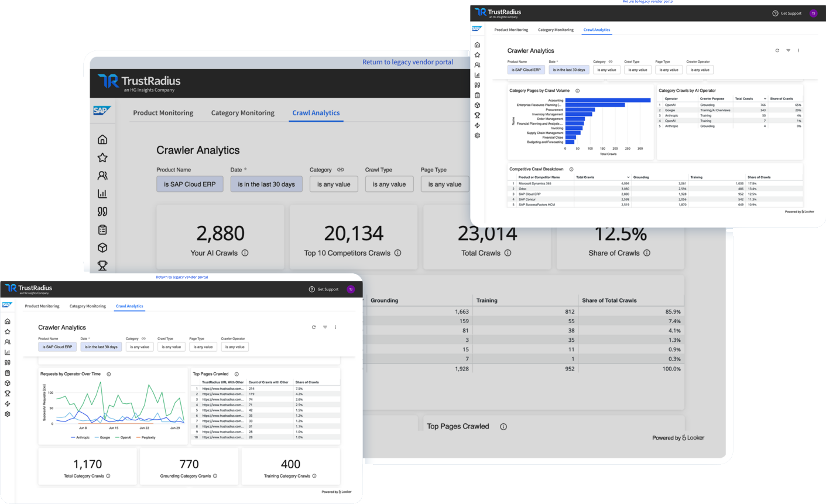Click the clipboard icon in the bottom-left window sidebar

[x=8, y=373]
